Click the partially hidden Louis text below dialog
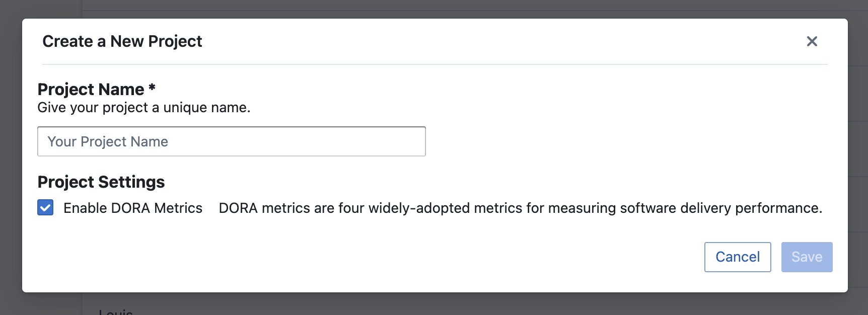Screen dimensions: 868x315 (x=116, y=311)
